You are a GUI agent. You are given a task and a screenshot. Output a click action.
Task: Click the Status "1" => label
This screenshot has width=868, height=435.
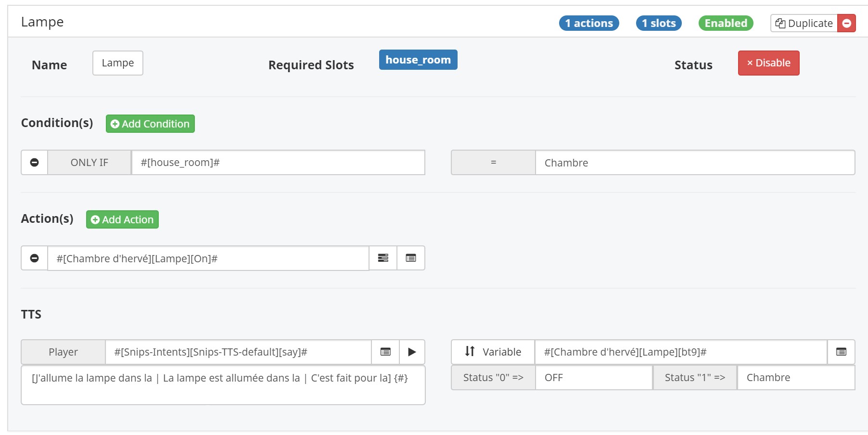695,378
